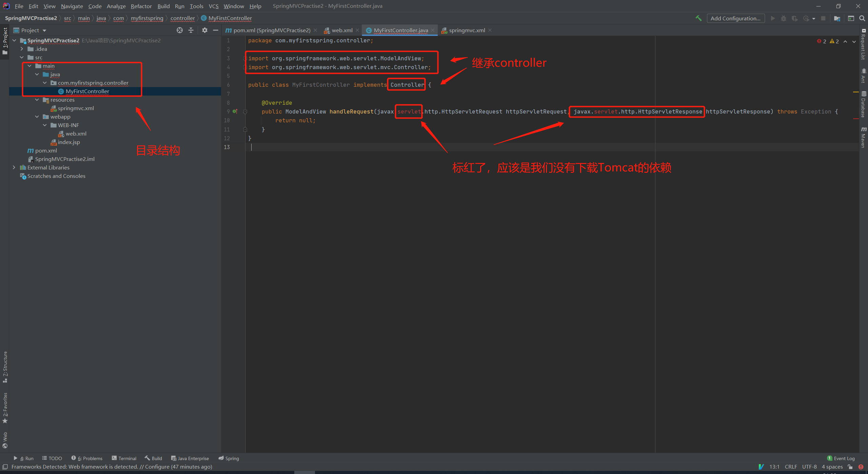
Task: Toggle the Database side panel
Action: [864, 104]
